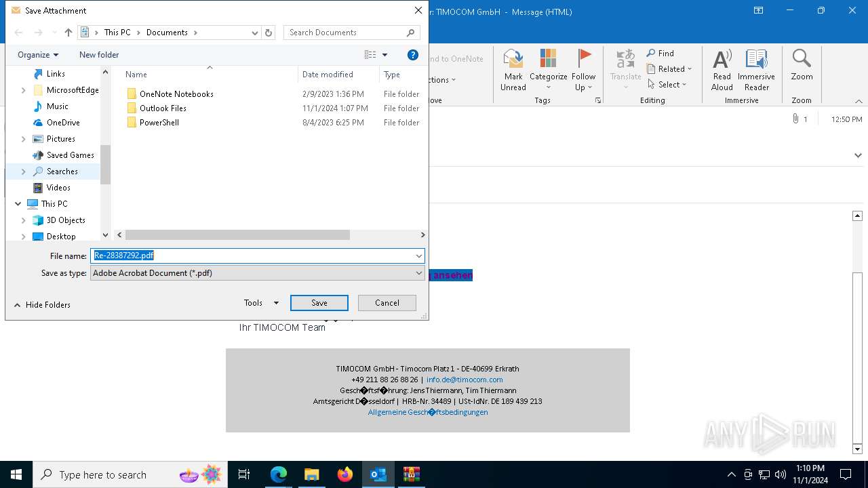Screen dimensions: 868x488
Task: Click the volume icon in system tray
Action: tap(780, 474)
